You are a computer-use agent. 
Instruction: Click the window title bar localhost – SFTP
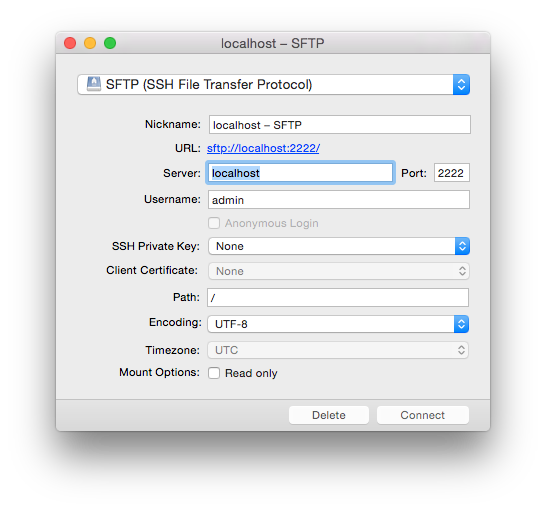tap(273, 43)
